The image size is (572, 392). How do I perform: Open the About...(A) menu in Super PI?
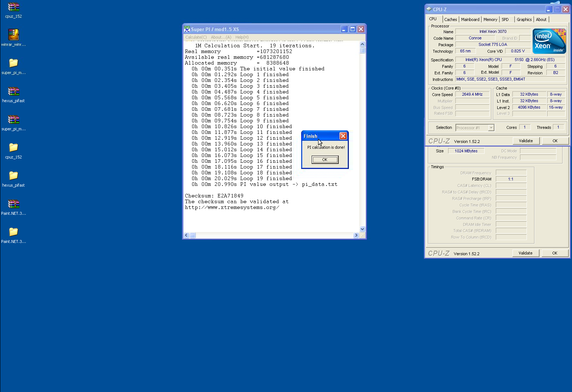[221, 37]
